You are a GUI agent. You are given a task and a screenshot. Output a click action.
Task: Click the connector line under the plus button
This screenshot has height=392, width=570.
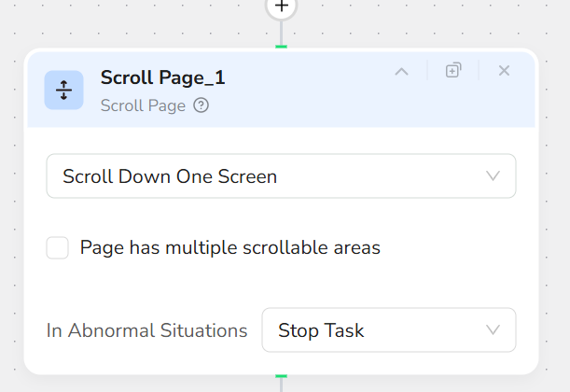[281, 33]
